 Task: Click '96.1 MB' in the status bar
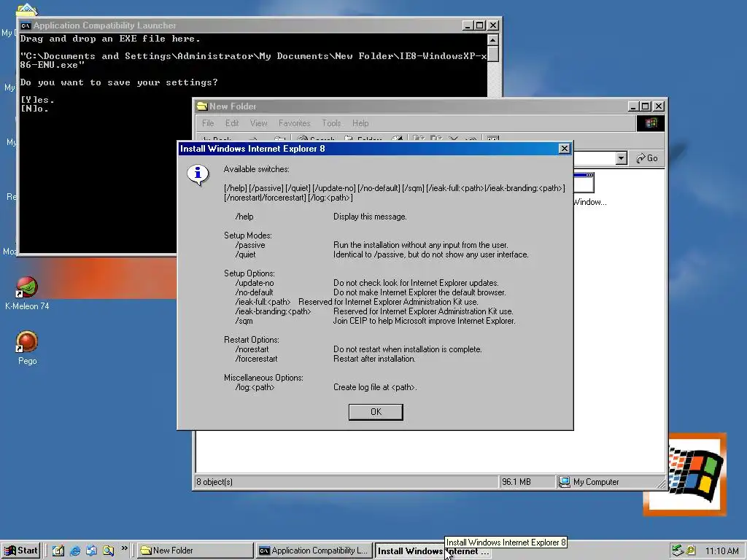516,482
